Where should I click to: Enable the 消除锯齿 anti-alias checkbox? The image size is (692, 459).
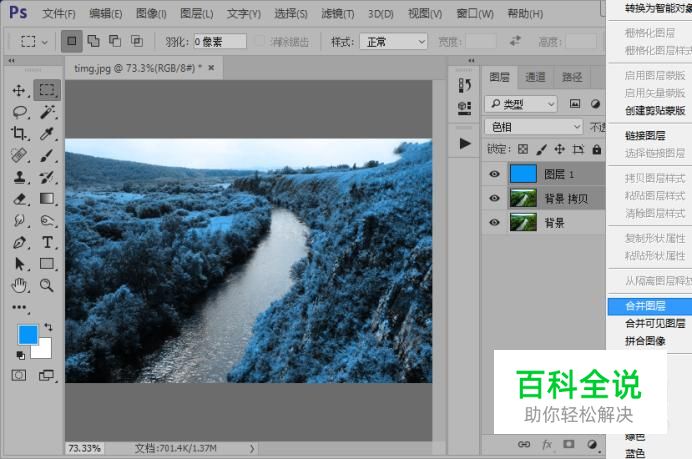[x=260, y=41]
